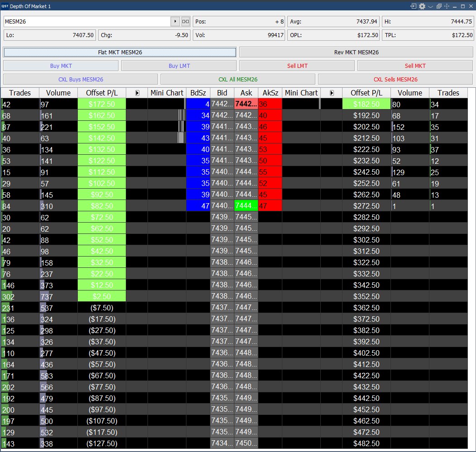Click the ($7.50) offset P/L cell
Screen dimensions: 476x452
click(x=102, y=308)
